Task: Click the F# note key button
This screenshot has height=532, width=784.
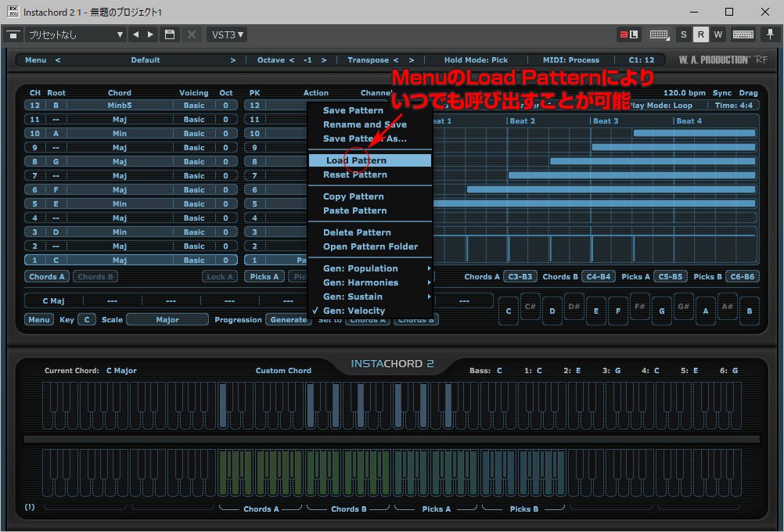Action: [639, 307]
